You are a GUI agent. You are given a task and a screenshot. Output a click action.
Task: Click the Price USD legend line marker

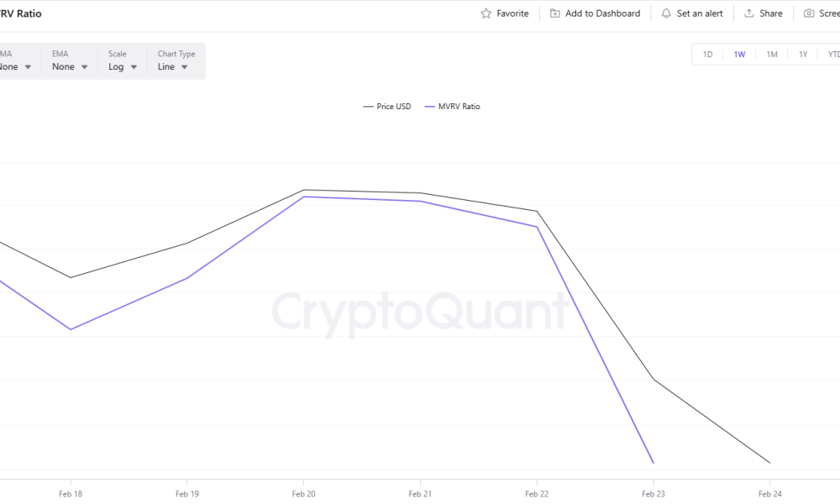coord(370,106)
